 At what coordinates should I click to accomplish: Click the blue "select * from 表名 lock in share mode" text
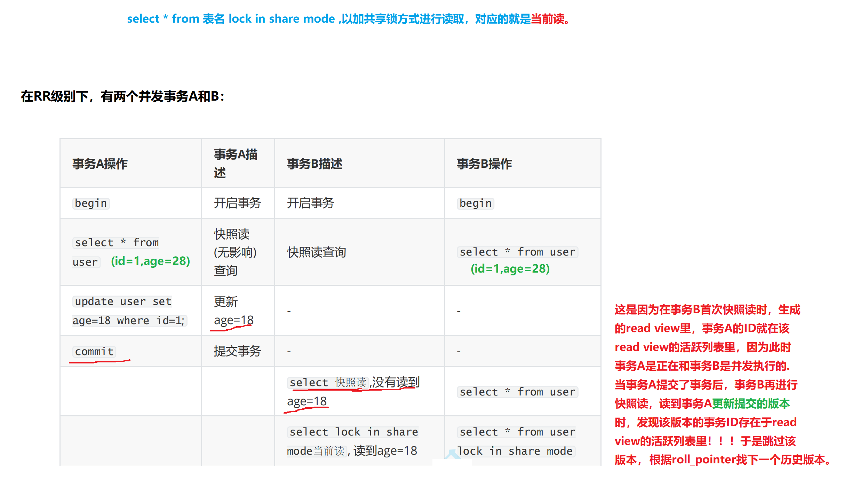pos(230,19)
